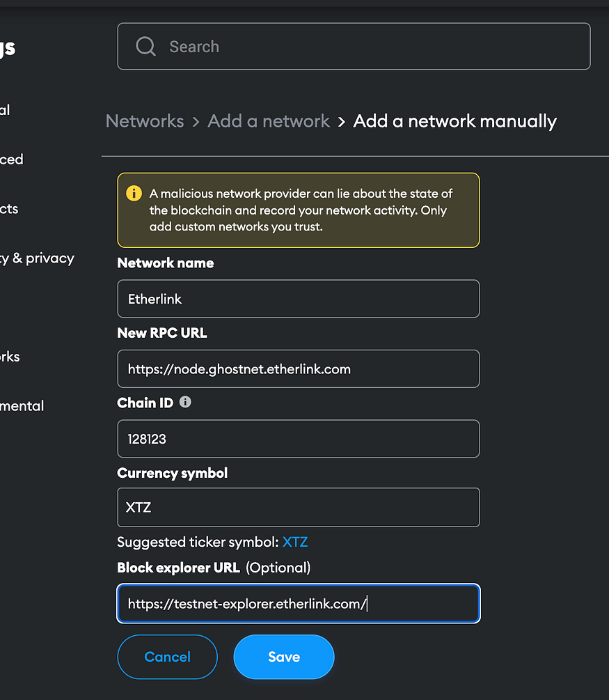Image resolution: width=609 pixels, height=700 pixels.
Task: Click the 'New RPC URL' label
Action: pos(162,333)
